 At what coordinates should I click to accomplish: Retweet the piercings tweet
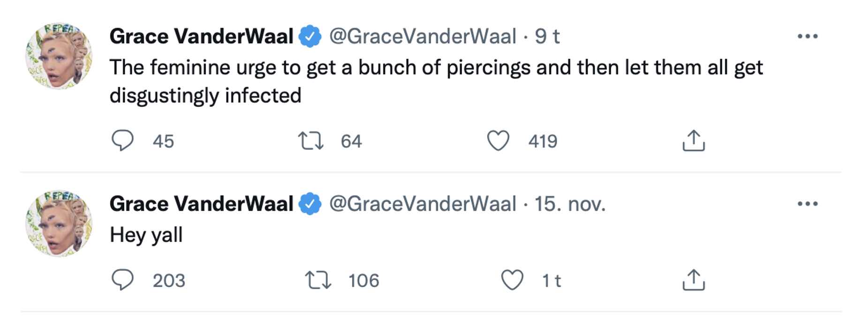tap(310, 141)
